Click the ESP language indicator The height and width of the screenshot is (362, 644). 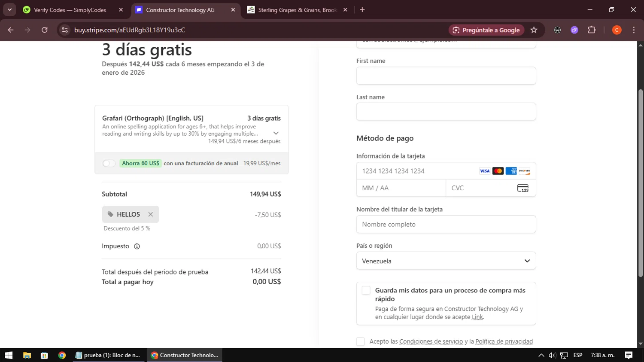(578, 355)
